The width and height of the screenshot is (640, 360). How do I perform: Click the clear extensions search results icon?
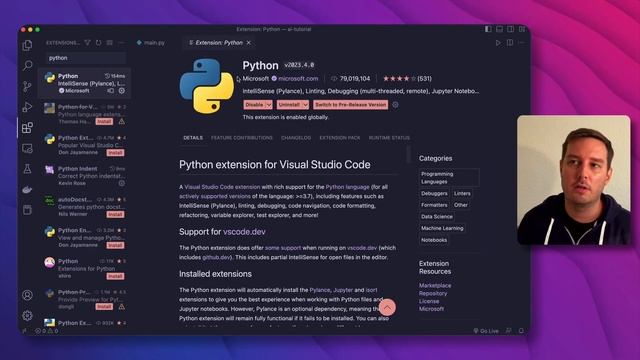coord(109,42)
